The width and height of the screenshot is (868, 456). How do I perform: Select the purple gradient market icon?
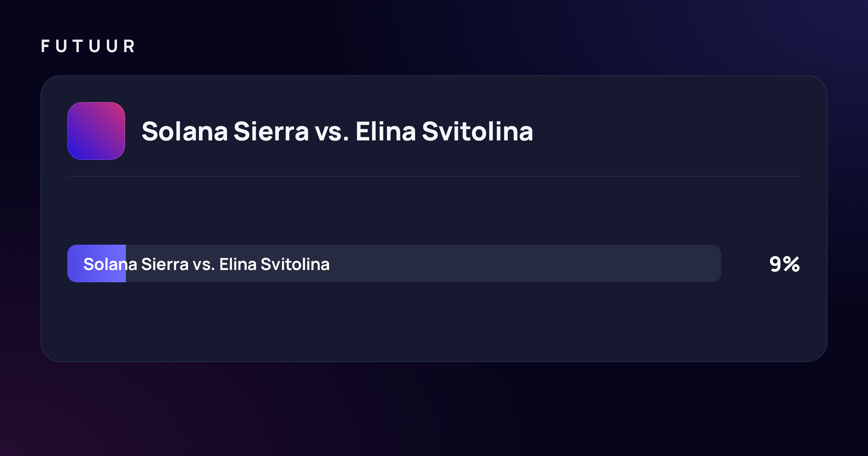(96, 131)
